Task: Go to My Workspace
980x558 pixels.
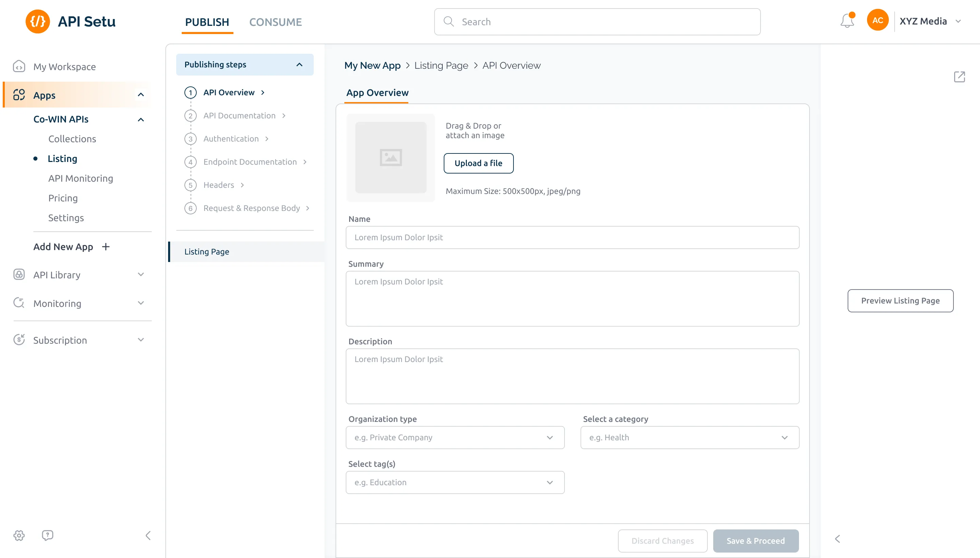Action: tap(64, 66)
